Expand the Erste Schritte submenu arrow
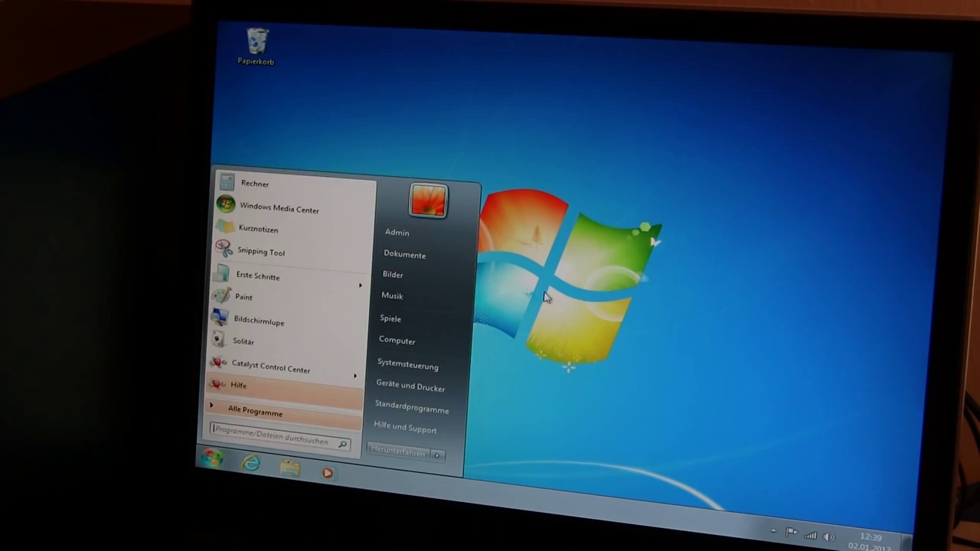The width and height of the screenshot is (980, 551). 361,285
